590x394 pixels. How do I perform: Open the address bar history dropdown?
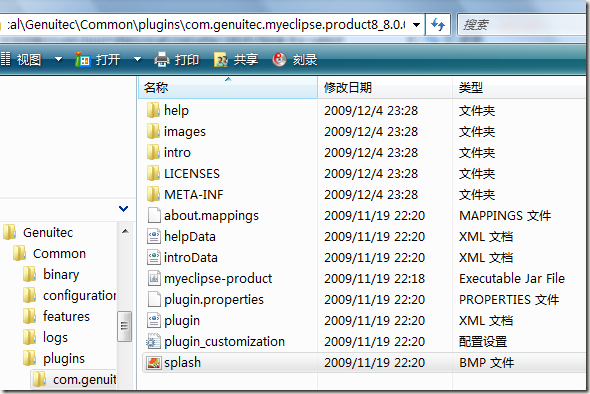tap(417, 25)
